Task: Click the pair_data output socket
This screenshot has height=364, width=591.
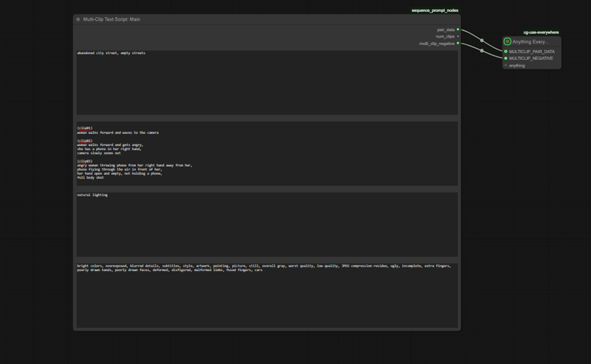Action: point(458,30)
